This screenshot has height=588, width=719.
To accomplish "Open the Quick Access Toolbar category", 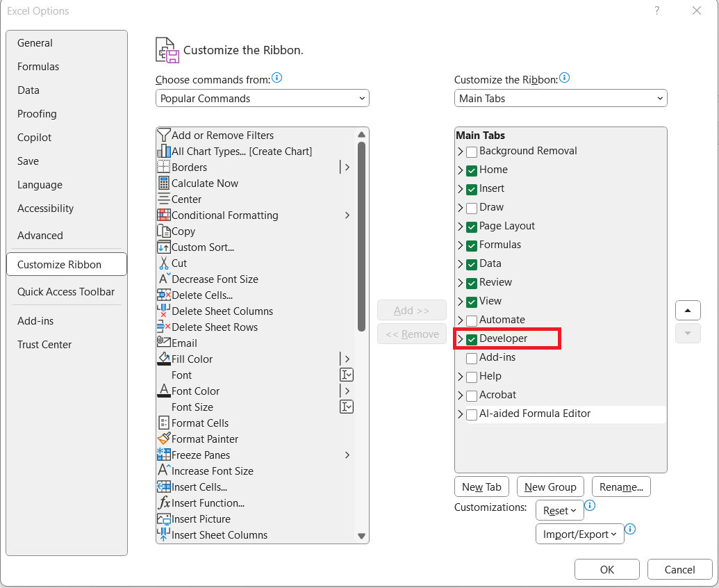I will (x=66, y=292).
